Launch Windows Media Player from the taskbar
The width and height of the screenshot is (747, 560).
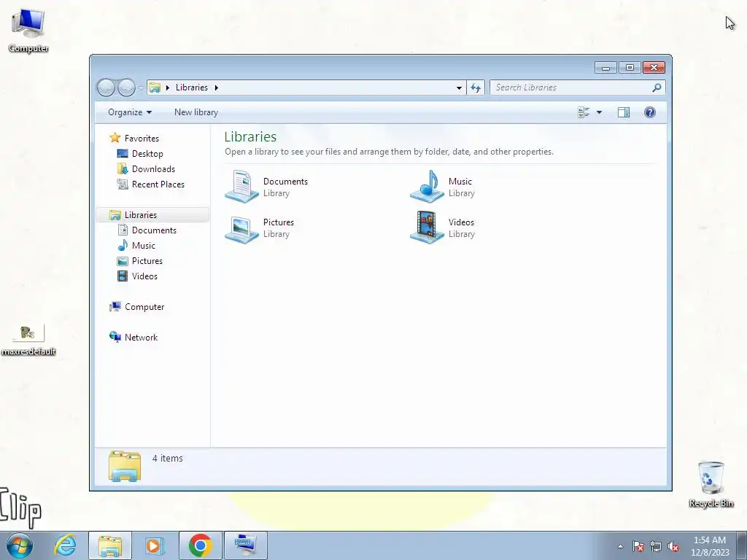[x=155, y=545]
